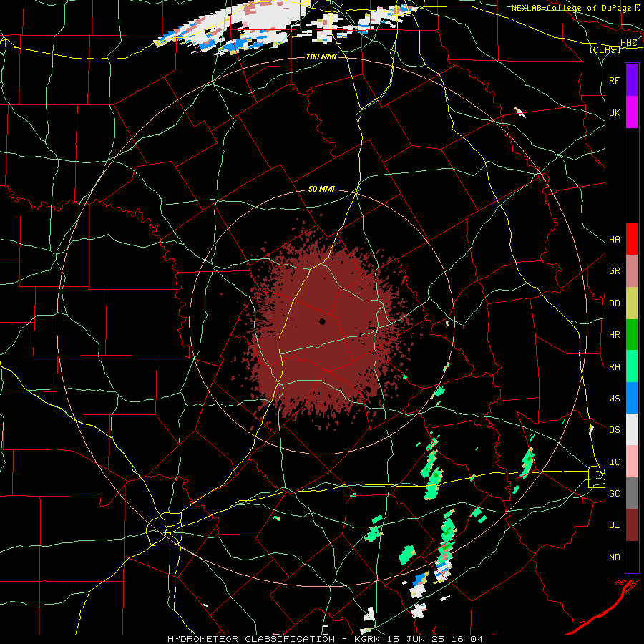Click the 50 NMI range ring label
This screenshot has height=644, width=644.
pyautogui.click(x=321, y=189)
